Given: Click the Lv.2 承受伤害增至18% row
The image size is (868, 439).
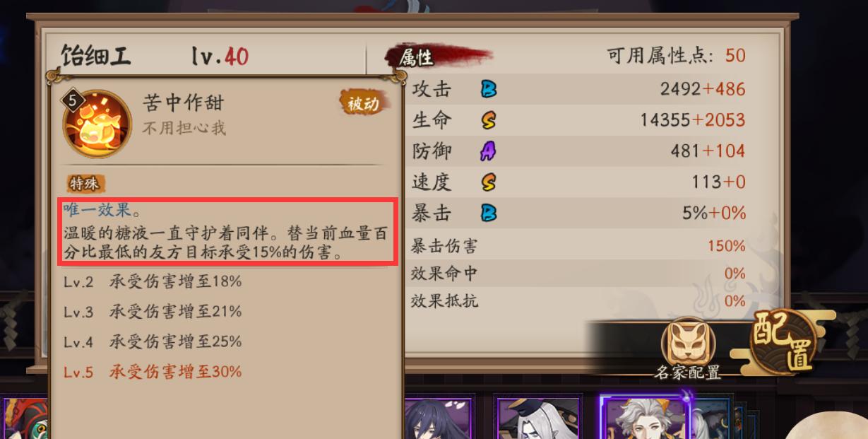Looking at the screenshot, I should coord(153,281).
